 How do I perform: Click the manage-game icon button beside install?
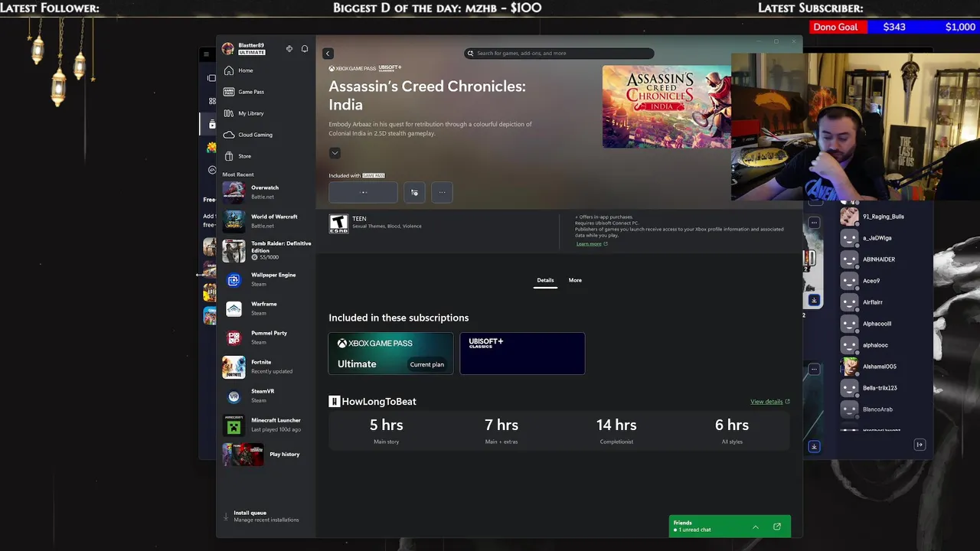414,192
